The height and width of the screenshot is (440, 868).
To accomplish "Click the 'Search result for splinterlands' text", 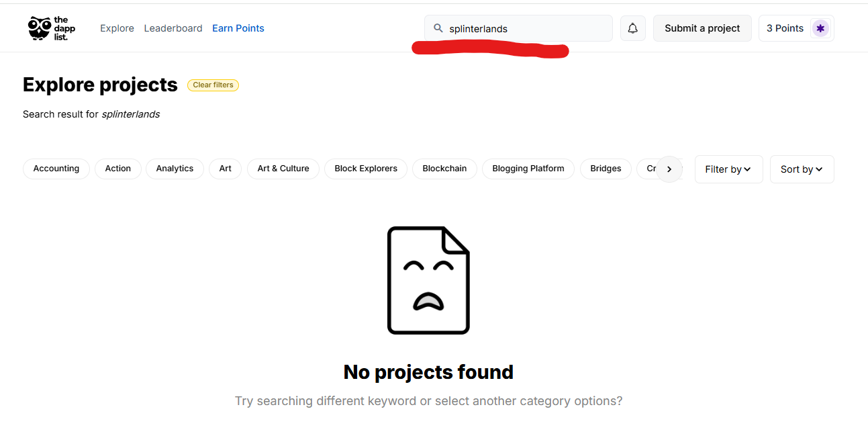I will tap(91, 114).
